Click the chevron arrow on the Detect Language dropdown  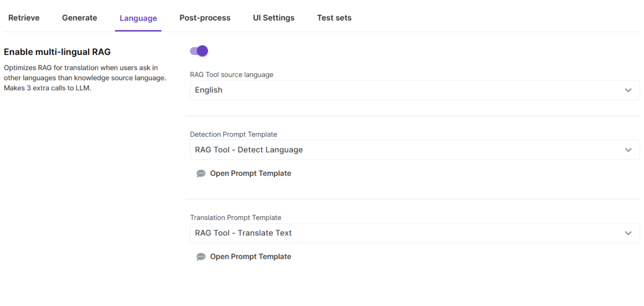pos(628,150)
